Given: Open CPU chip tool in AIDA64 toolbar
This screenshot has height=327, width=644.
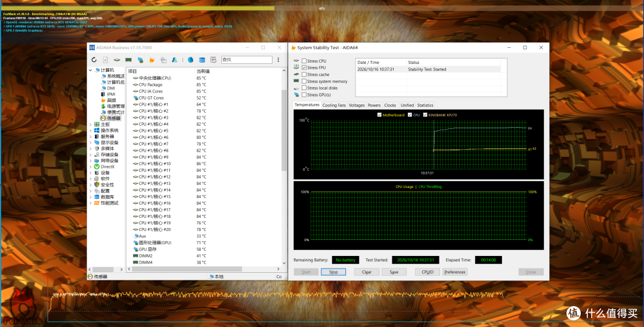Looking at the screenshot, I should point(117,60).
